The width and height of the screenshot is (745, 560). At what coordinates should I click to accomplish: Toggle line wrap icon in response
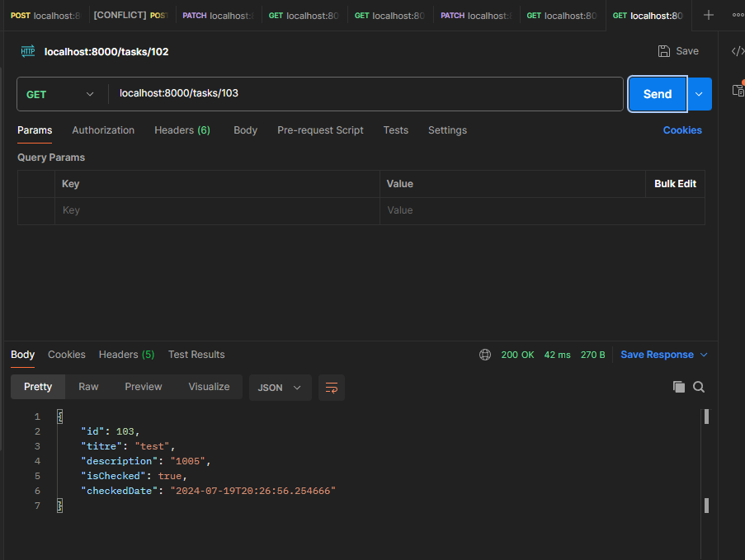(x=332, y=388)
